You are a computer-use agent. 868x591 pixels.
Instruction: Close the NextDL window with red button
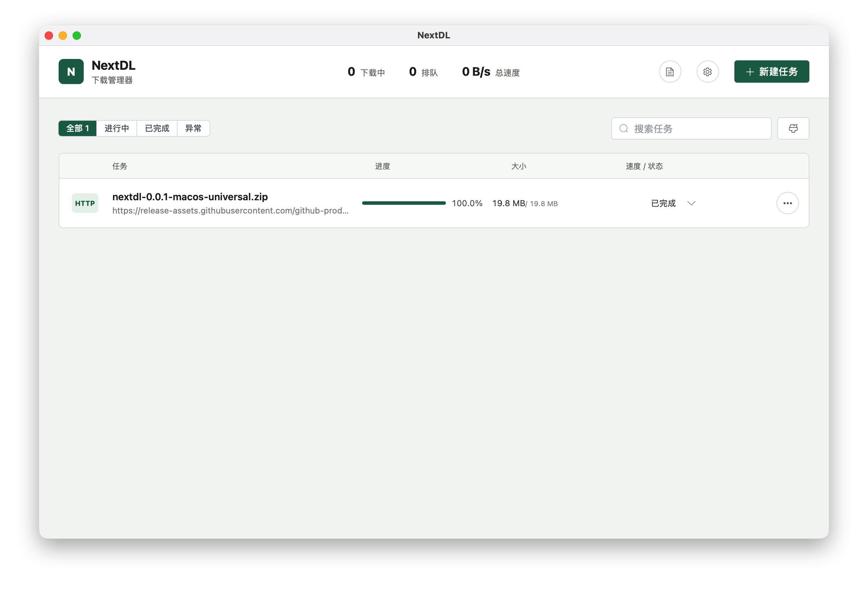tap(48, 36)
